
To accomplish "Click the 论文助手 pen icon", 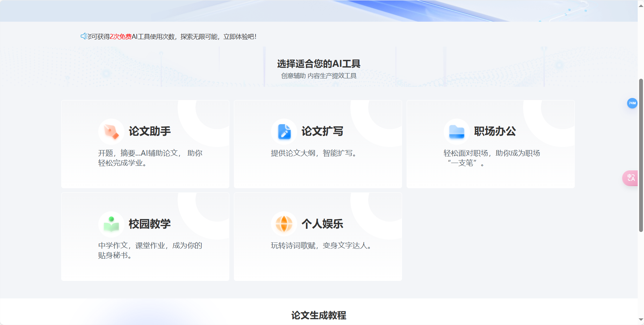I will (x=111, y=132).
